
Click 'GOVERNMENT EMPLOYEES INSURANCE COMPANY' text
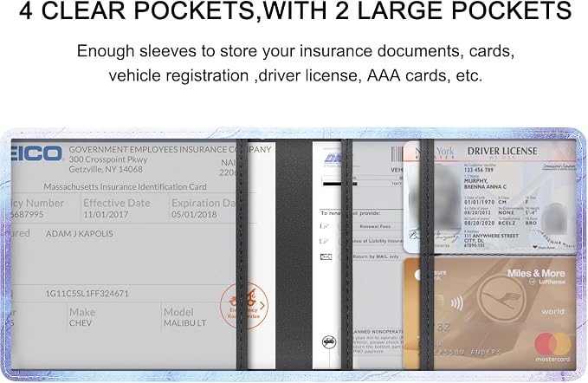tap(170, 149)
